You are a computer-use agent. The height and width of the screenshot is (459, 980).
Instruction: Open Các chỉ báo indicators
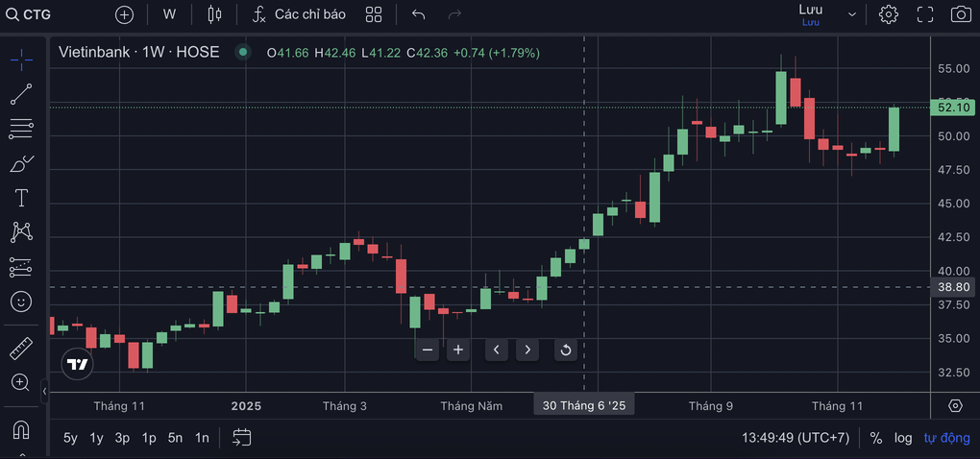tap(299, 14)
